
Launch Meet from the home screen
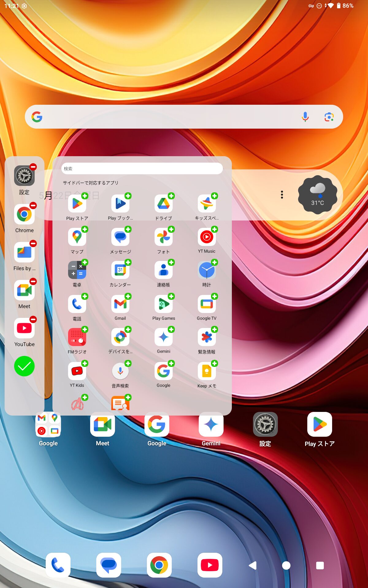pyautogui.click(x=102, y=424)
